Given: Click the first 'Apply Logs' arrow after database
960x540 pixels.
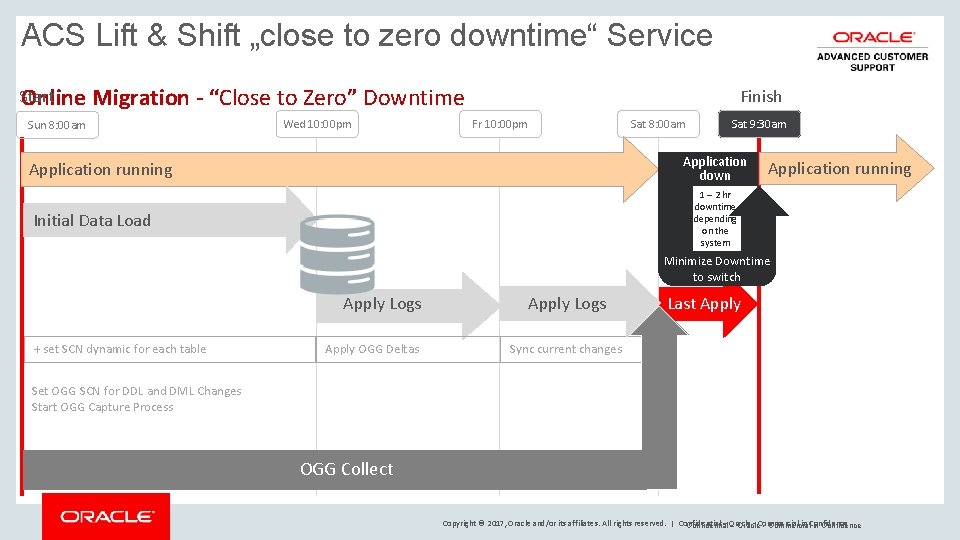Looking at the screenshot, I should [407, 304].
